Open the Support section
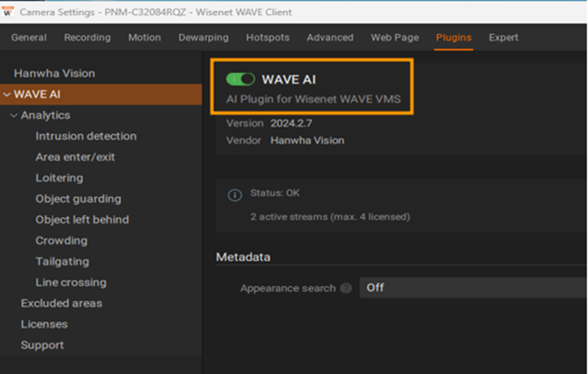 [42, 345]
